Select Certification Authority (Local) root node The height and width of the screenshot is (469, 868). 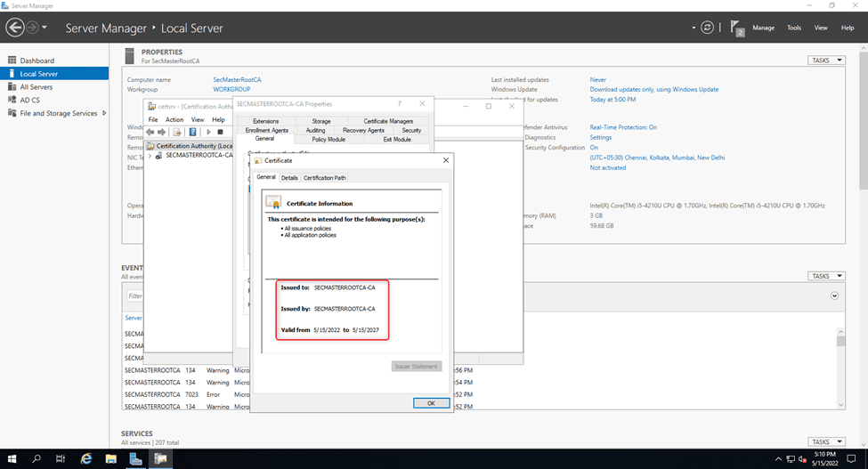(x=190, y=146)
